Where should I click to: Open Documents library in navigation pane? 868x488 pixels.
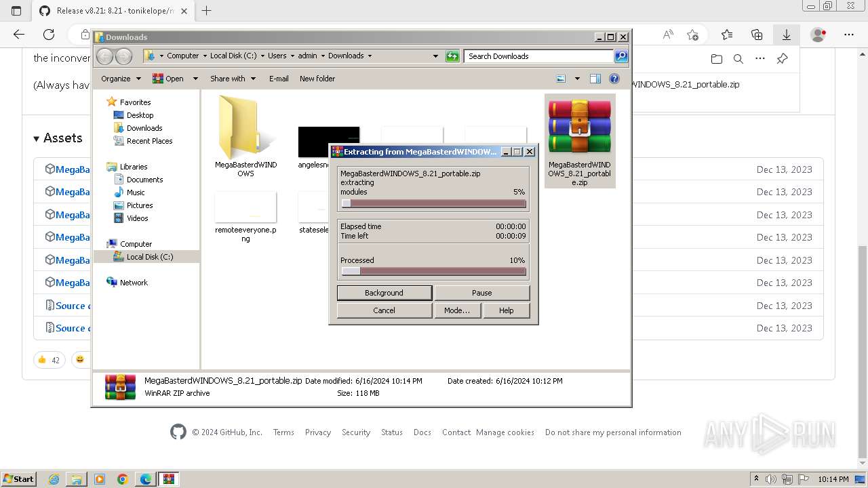click(x=144, y=180)
